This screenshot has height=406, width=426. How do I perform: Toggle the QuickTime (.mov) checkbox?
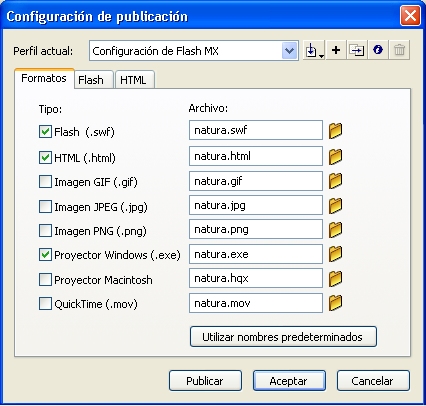45,304
